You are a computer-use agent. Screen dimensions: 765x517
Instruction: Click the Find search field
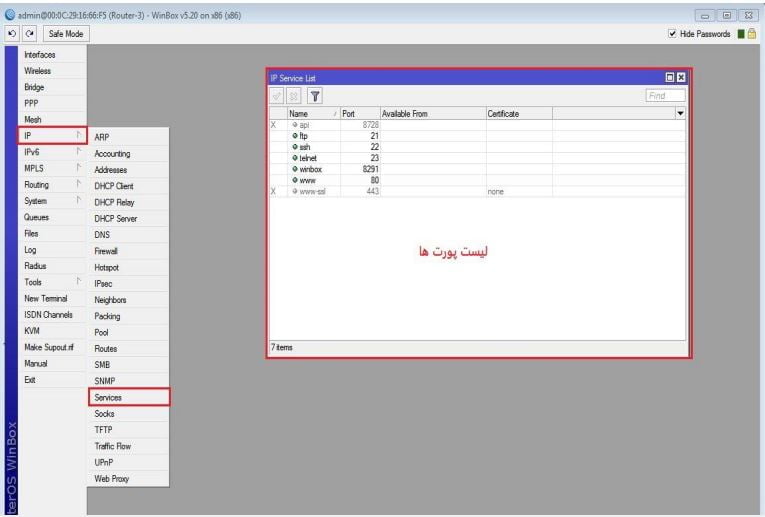[x=665, y=96]
